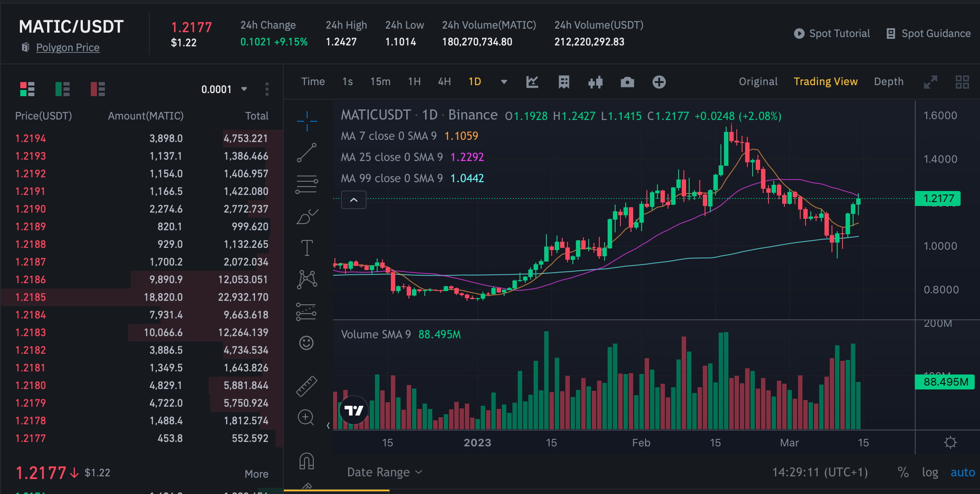Switch chart to Depth view
Viewport: 980px width, 494px height.
coord(889,81)
